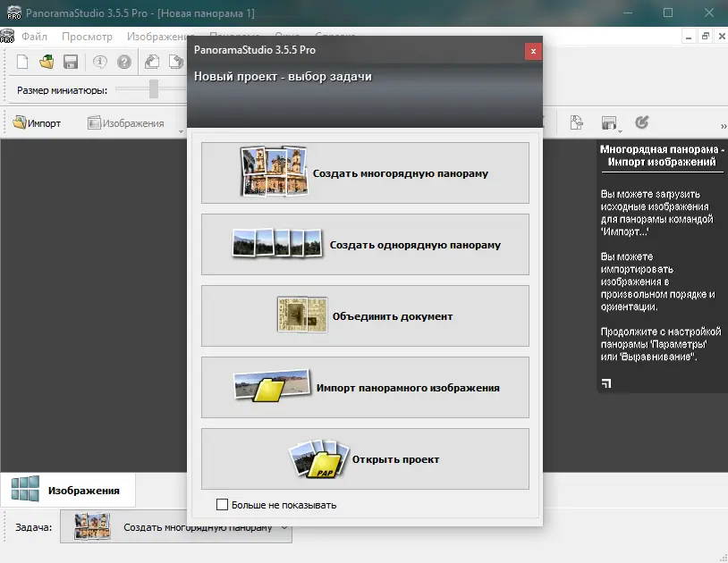
Task: Open help via the question mark icon
Action: (x=124, y=62)
